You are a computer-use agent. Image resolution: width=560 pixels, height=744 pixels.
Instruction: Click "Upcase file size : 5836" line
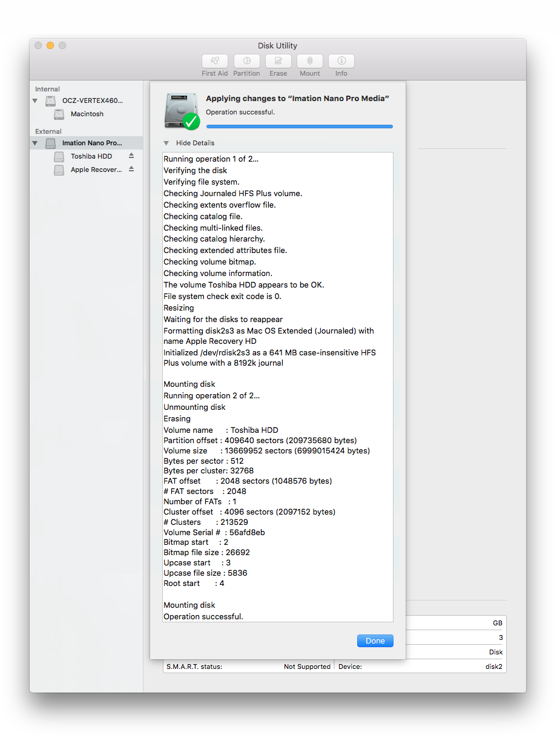pos(205,573)
